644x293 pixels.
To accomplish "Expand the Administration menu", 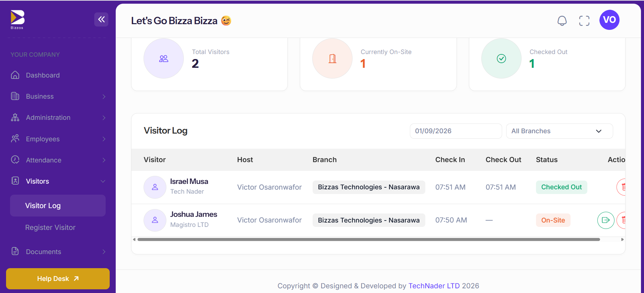I will click(x=58, y=117).
